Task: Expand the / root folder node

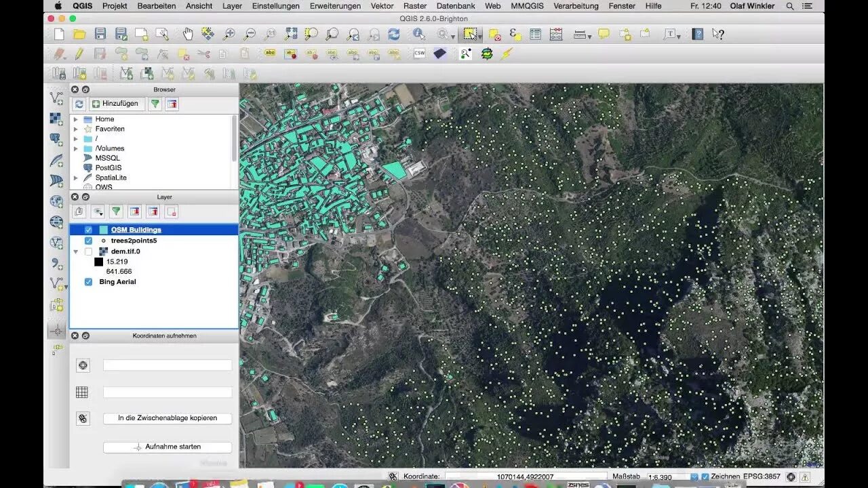Action: coord(76,138)
